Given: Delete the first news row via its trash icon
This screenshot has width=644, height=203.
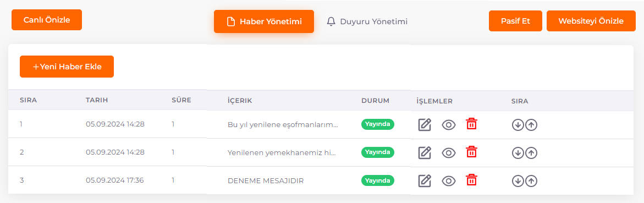Looking at the screenshot, I should coord(471,124).
